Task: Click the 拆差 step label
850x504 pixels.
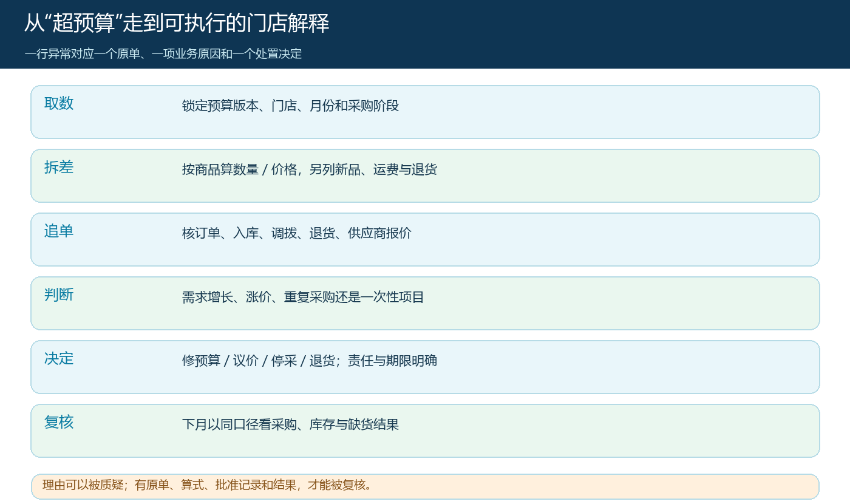Action: [x=59, y=167]
